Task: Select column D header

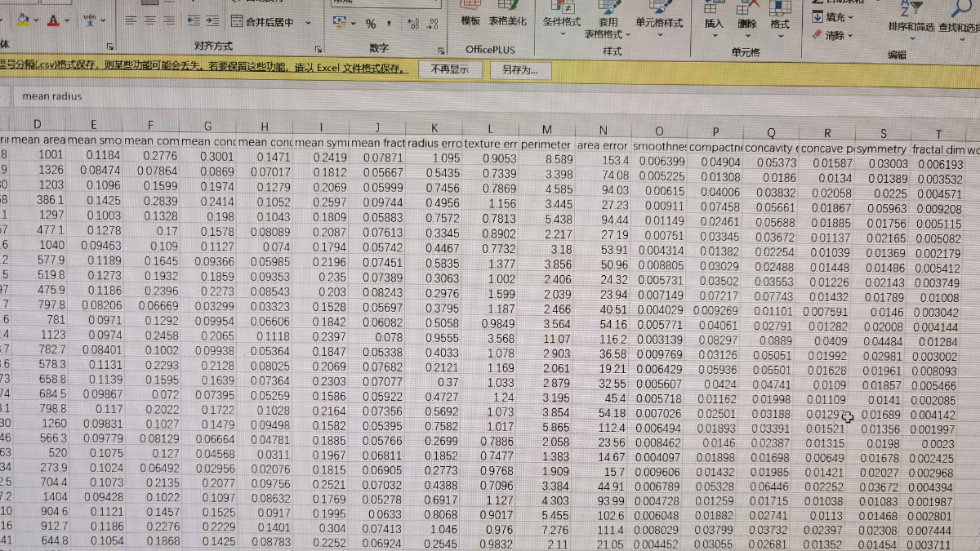Action: [x=38, y=125]
